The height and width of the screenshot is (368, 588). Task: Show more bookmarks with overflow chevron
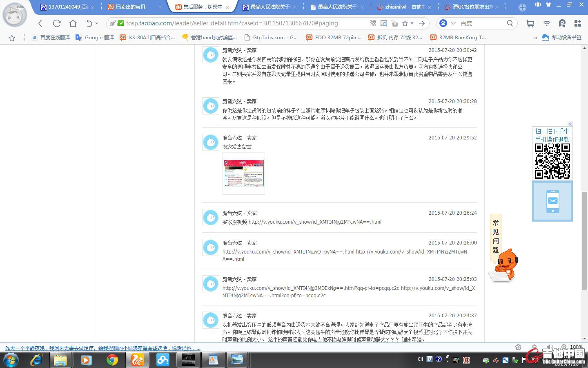click(535, 38)
